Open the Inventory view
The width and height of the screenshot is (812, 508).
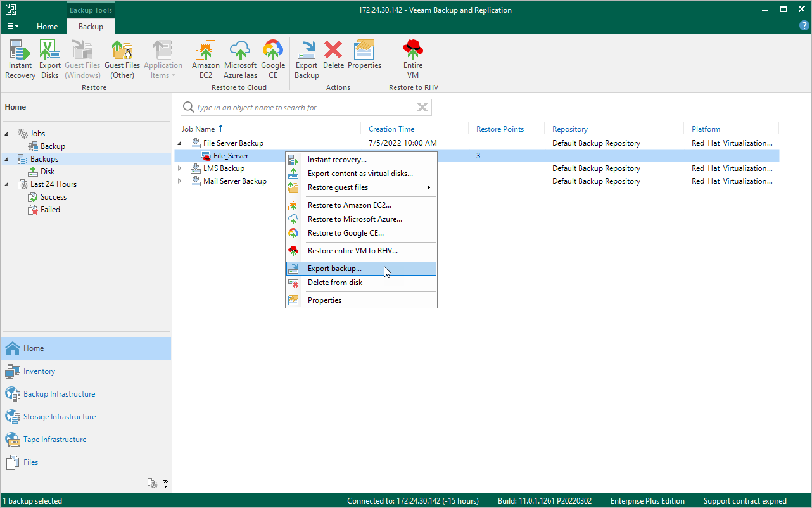pos(86,371)
